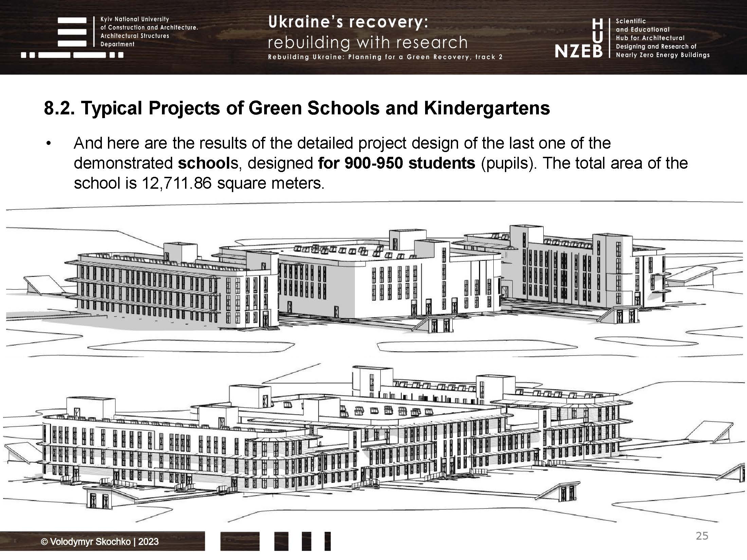Click the first black square in footer decoration

click(x=239, y=541)
